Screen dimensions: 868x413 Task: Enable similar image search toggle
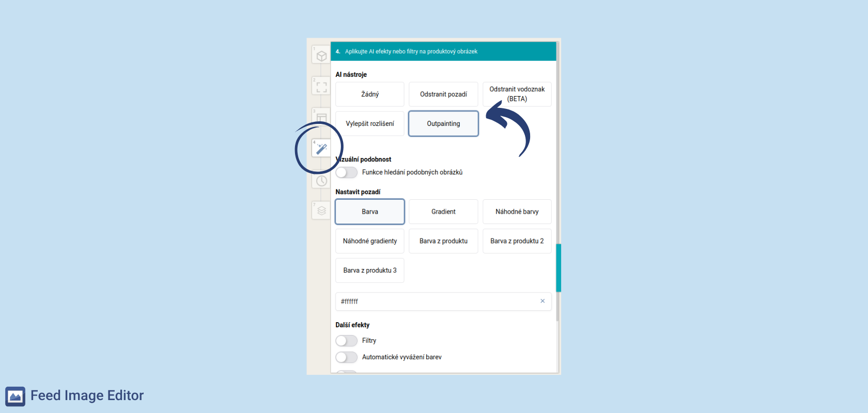[x=346, y=172]
